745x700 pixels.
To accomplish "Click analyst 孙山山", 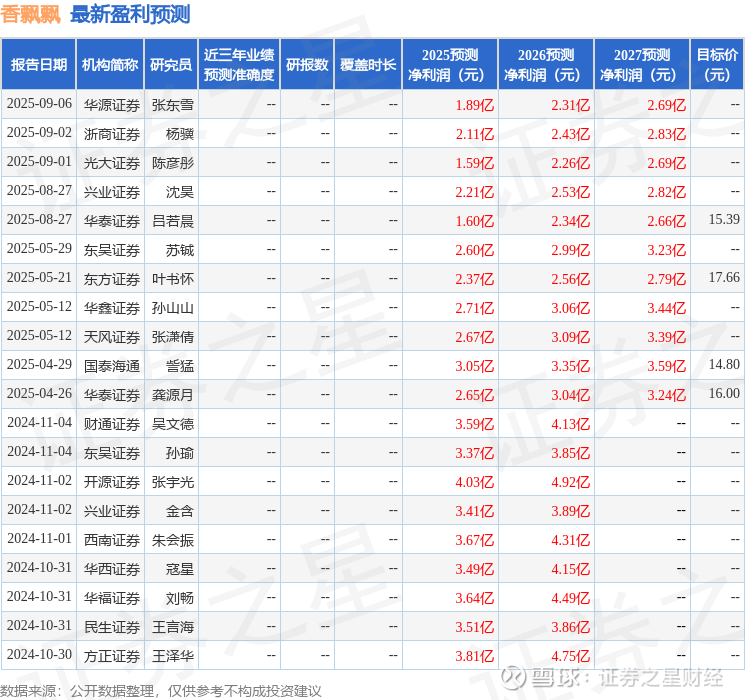I will (x=173, y=308).
